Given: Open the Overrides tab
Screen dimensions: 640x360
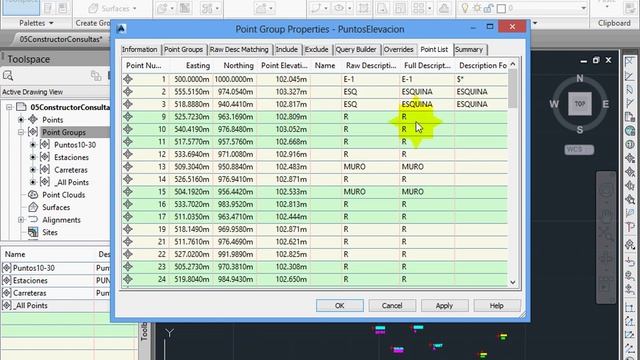Looking at the screenshot, I should click(398, 49).
